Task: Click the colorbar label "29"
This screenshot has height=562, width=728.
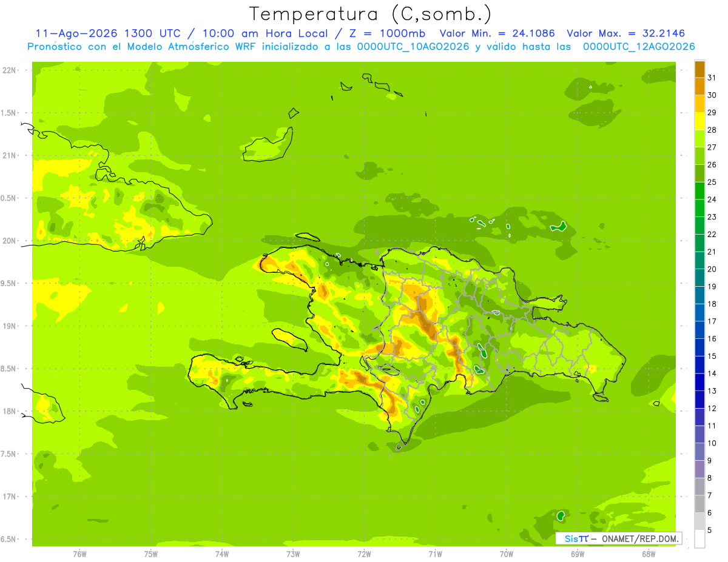Action: pos(712,113)
